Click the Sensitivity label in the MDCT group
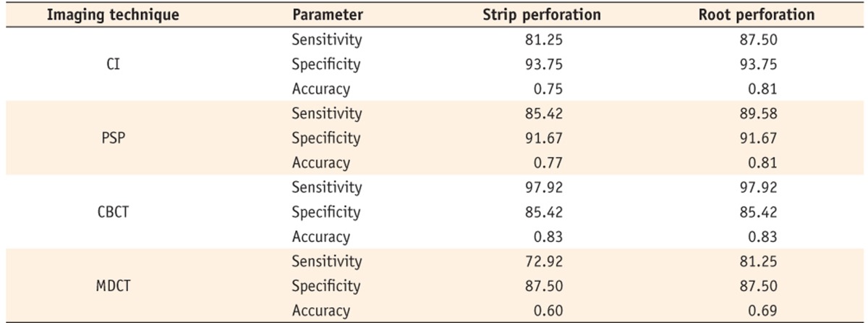This screenshot has height=323, width=868. (326, 261)
